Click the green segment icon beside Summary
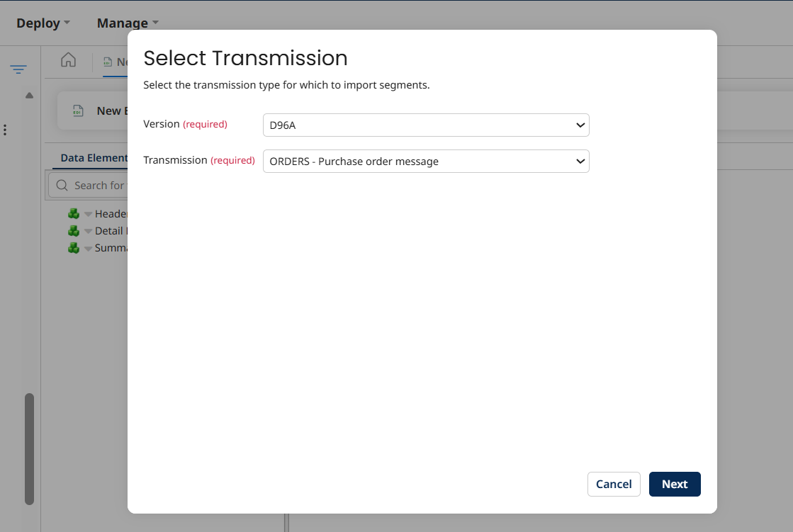Viewport: 793px width, 532px height. coord(74,247)
